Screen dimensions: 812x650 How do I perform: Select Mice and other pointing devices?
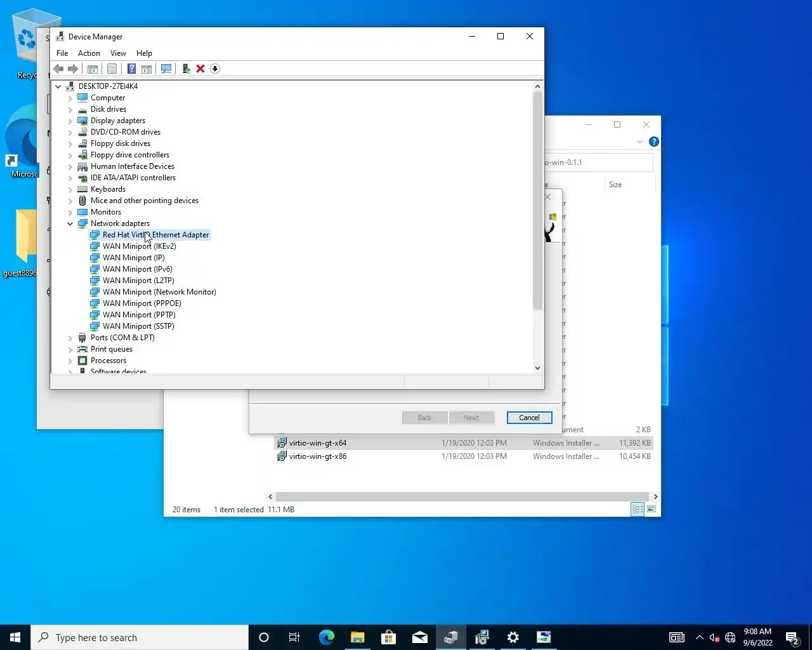145,201
